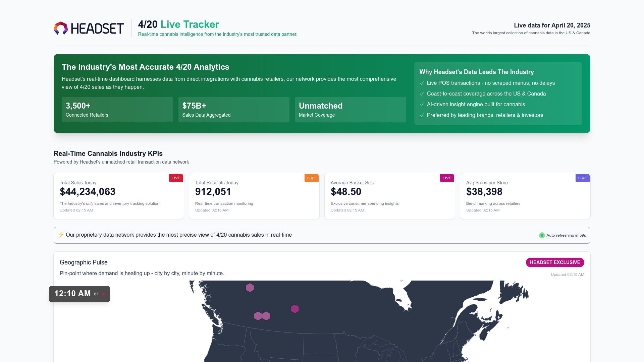Open the 3,500+ Connected Retailers stat tile
The width and height of the screenshot is (644, 362).
click(117, 110)
